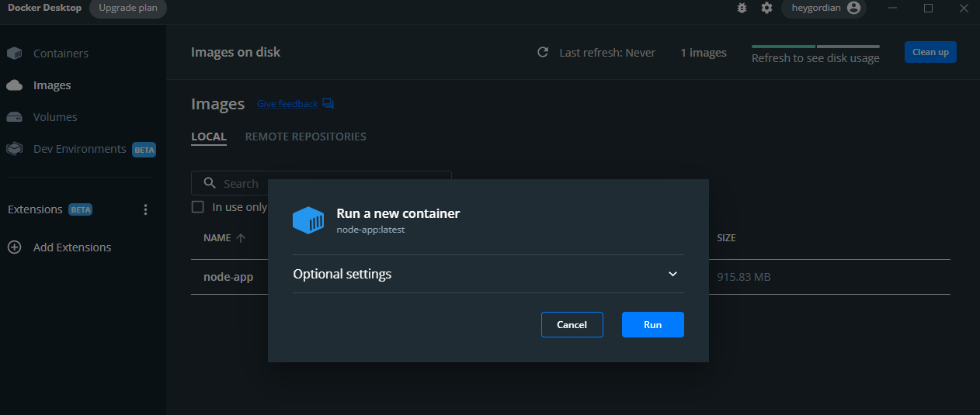Click the Extensions BETA label
980x415 pixels.
pyautogui.click(x=80, y=209)
